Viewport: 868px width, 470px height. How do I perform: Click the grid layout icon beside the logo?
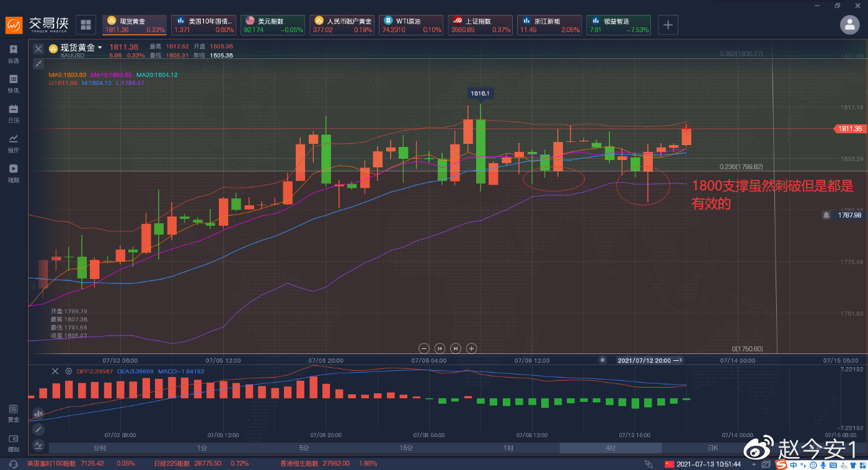(86, 25)
